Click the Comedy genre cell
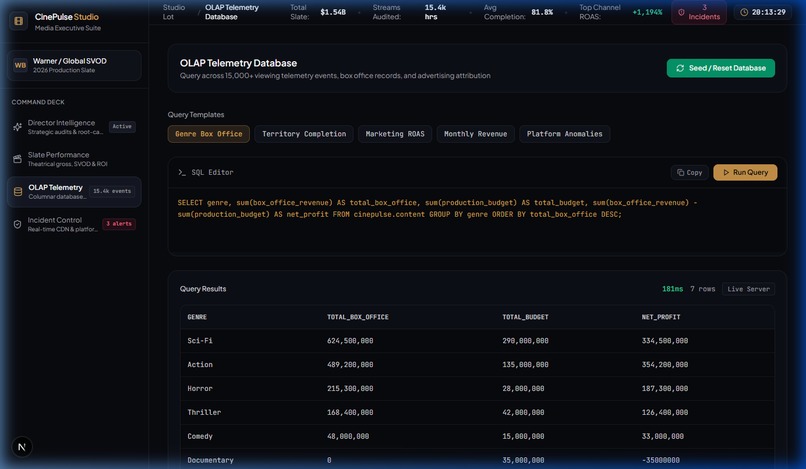 pyautogui.click(x=200, y=436)
